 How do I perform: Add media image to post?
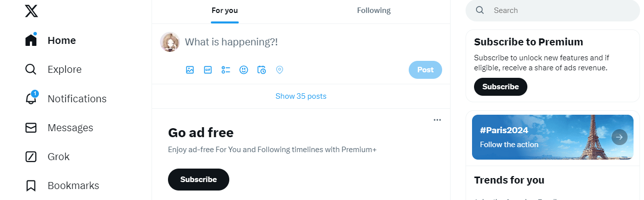click(x=190, y=70)
